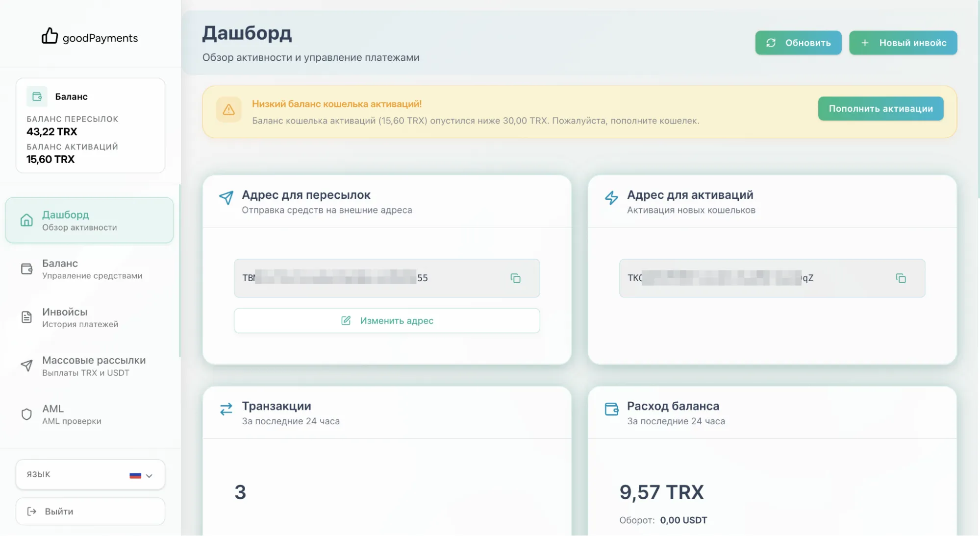The image size is (980, 536).
Task: Copy the activation address (TK...qZ)
Action: coord(901,278)
